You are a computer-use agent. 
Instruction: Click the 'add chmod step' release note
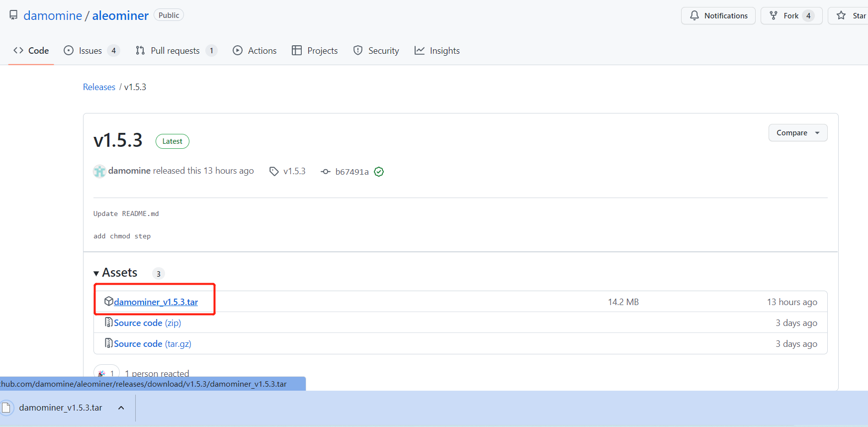[122, 236]
